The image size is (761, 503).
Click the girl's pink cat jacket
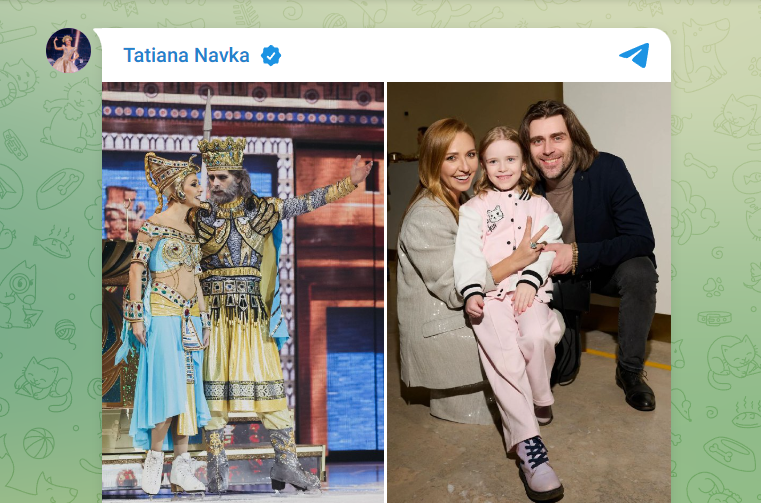(507, 242)
